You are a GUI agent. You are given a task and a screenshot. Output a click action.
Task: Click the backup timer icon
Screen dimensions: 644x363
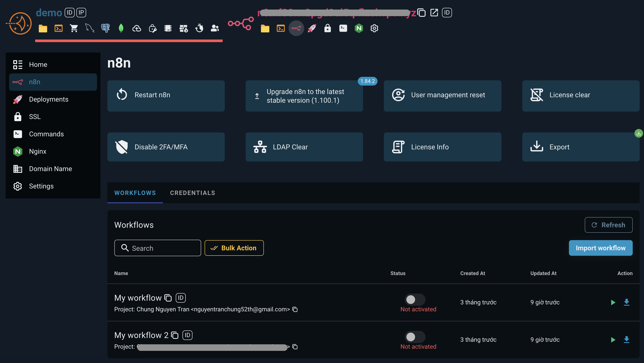199,28
